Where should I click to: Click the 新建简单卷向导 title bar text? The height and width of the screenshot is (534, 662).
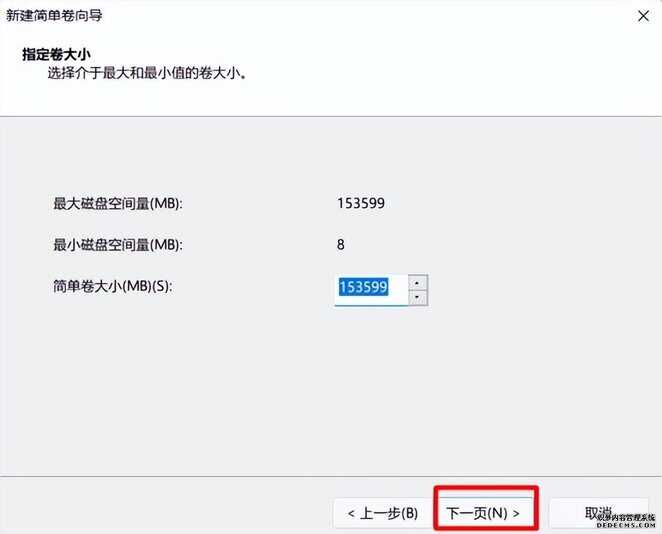(54, 16)
